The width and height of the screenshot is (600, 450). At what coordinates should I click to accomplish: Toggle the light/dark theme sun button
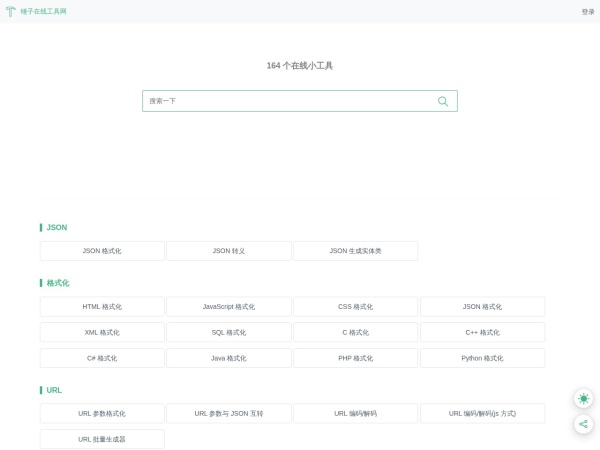(x=583, y=398)
